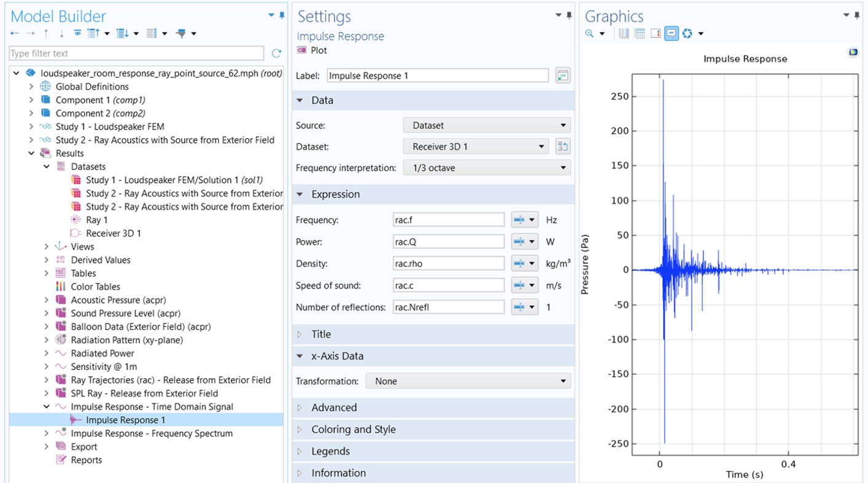Screen dimensions: 868x483
Task: Open the dropdown arrow beside Image Snapshot icon
Action: (700, 34)
